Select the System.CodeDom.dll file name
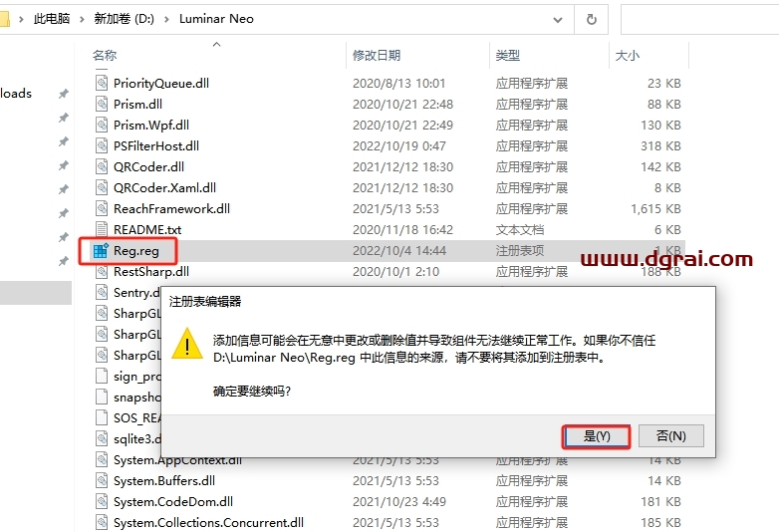 [173, 501]
